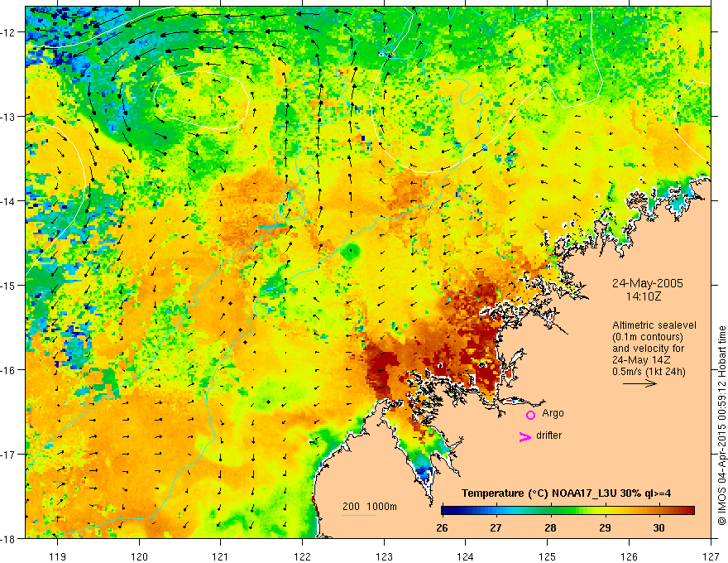Click the 28 value on the colorbar

551,527
